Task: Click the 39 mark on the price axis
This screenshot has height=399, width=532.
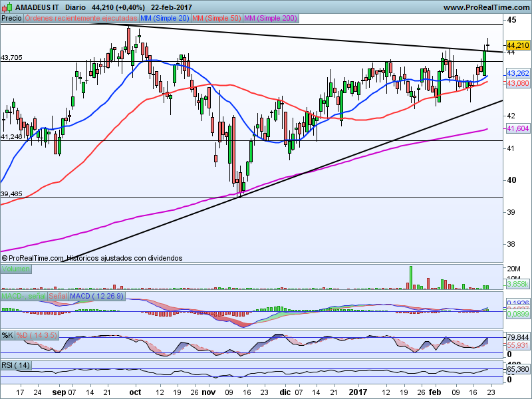Action: (x=511, y=212)
